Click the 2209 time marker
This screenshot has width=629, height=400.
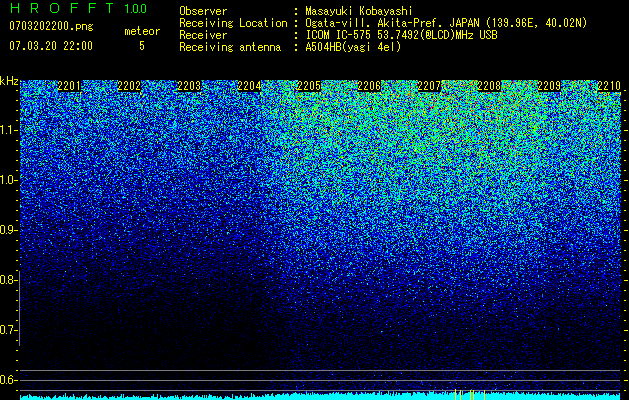pyautogui.click(x=549, y=86)
